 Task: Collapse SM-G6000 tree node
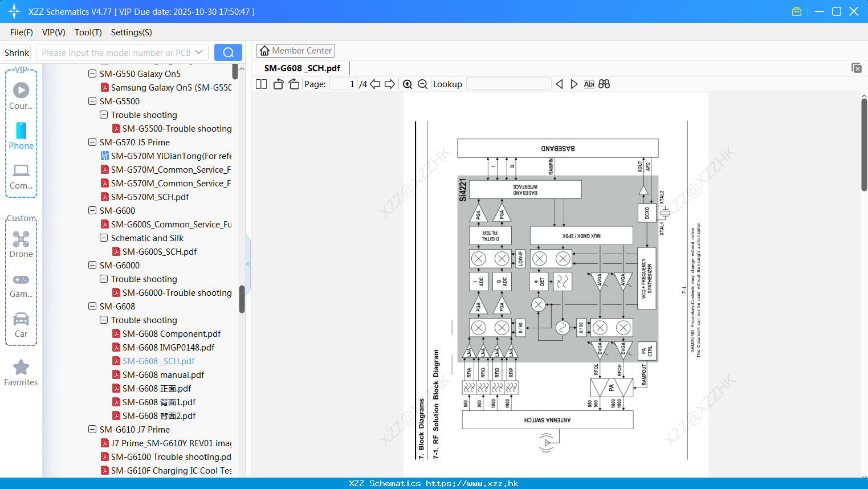(x=92, y=265)
